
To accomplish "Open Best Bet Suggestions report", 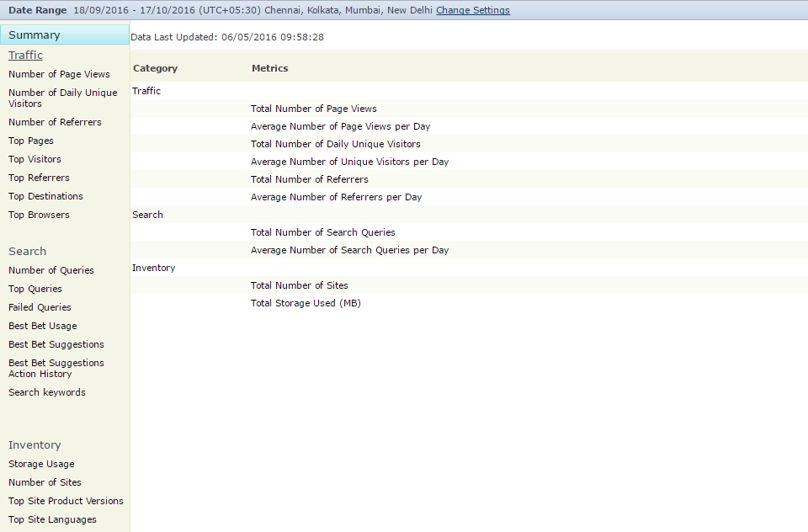I will click(56, 344).
